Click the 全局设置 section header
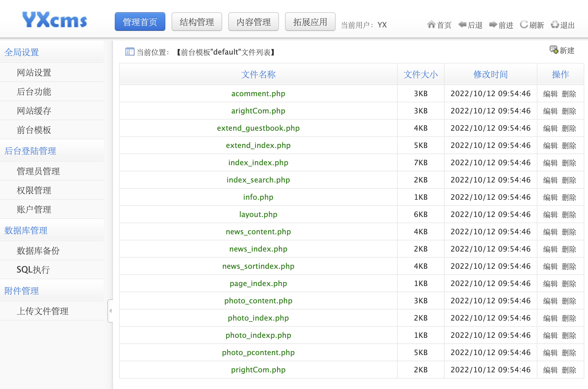 pyautogui.click(x=22, y=52)
